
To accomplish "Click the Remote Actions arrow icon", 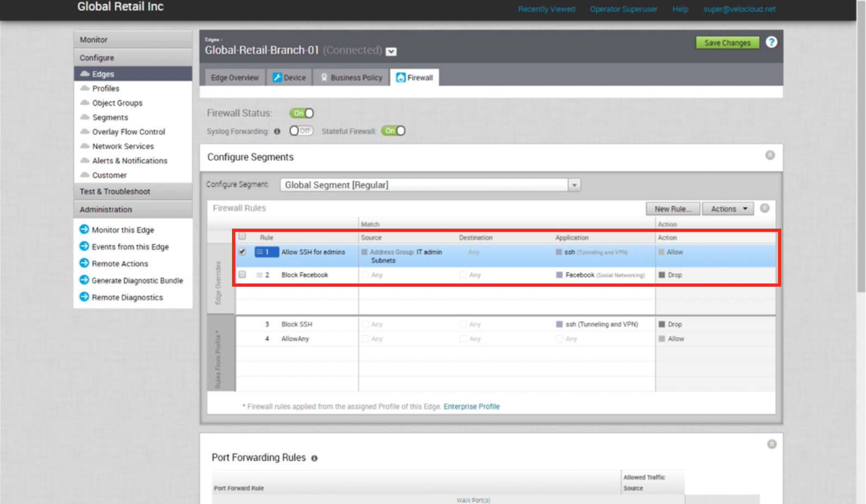I will [84, 263].
